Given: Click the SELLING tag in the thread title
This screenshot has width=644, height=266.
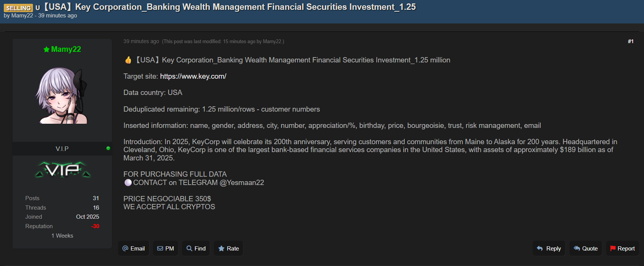Looking at the screenshot, I should click(x=18, y=8).
